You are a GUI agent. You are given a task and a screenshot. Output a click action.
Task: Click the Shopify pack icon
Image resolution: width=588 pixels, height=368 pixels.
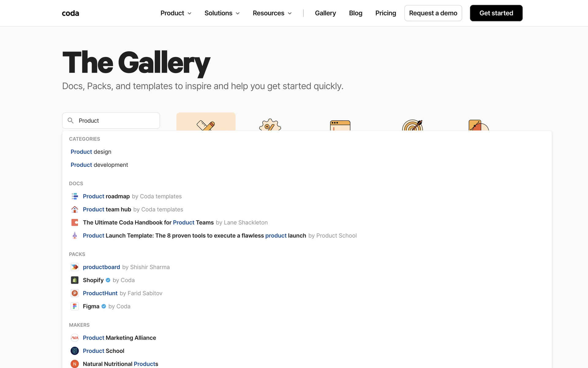pos(75,280)
